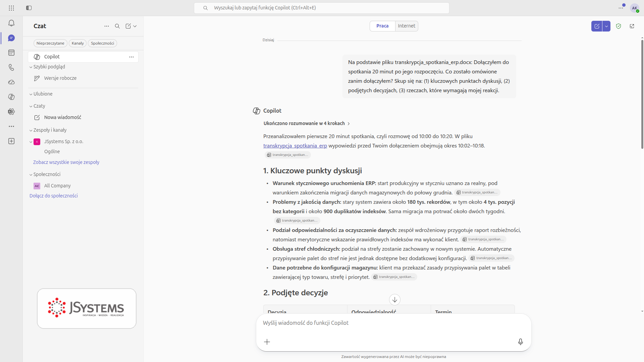Collapse the JSystems Sp. z o.o. team
Screen dimensions: 644x362
tap(31, 142)
